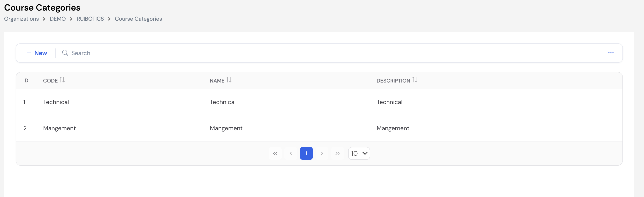This screenshot has height=197, width=644.
Task: Open the DEMO breadcrumb link
Action: pos(58,19)
